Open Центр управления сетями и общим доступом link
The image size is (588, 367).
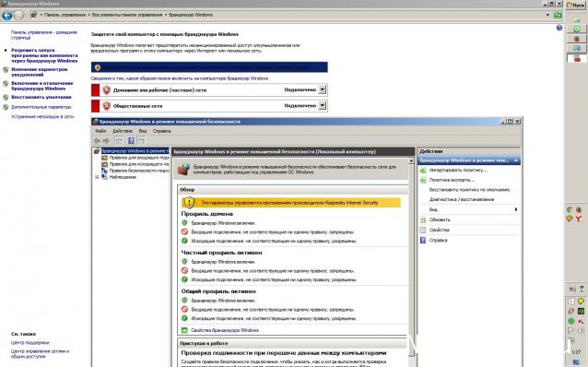41,353
